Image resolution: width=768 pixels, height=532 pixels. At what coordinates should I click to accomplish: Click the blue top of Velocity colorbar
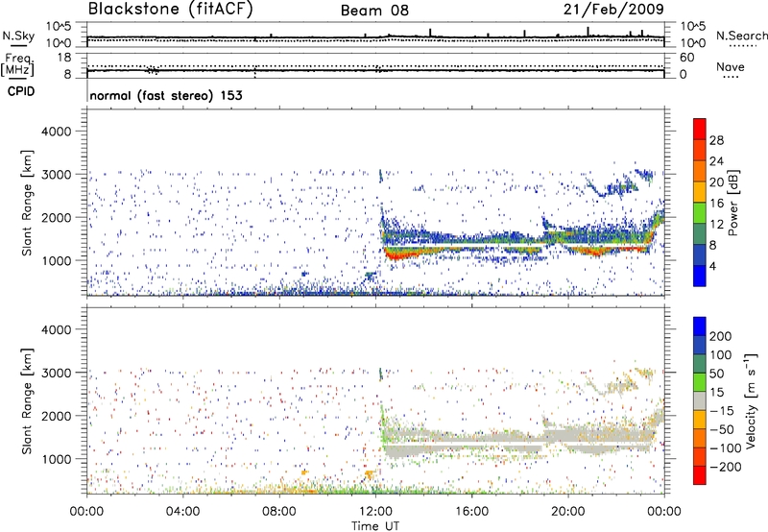(700, 326)
